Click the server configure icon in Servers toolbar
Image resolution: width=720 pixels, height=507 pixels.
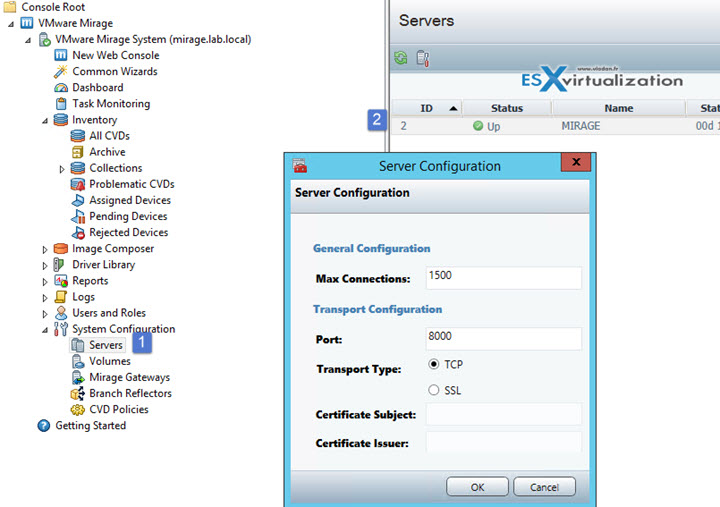pyautogui.click(x=423, y=59)
